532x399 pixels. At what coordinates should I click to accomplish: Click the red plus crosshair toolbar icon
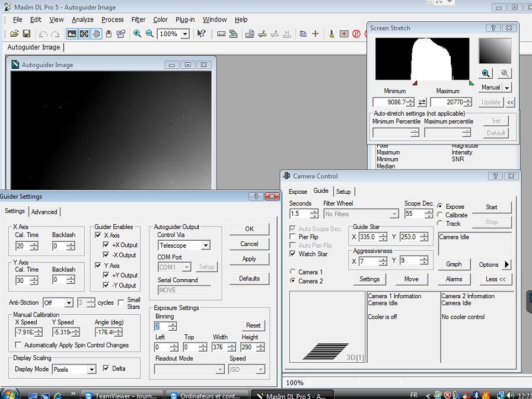315,34
